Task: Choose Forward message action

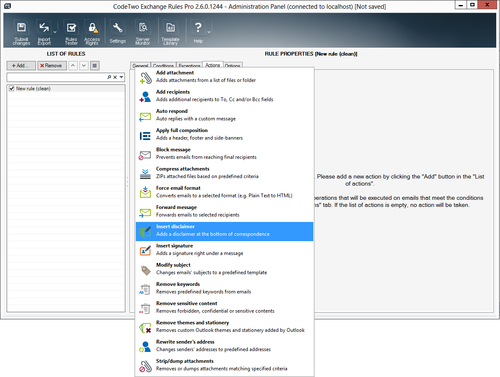Action: pyautogui.click(x=224, y=211)
